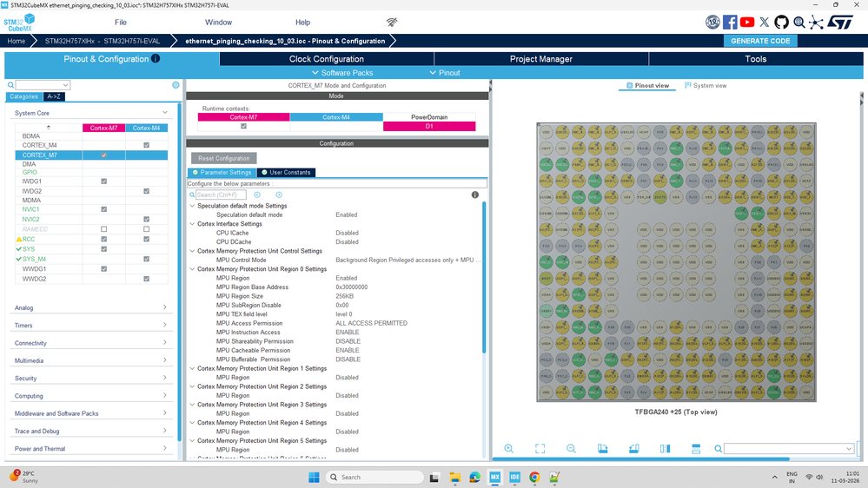This screenshot has height=488, width=868.
Task: Go to Home breadcrumb
Action: [16, 41]
